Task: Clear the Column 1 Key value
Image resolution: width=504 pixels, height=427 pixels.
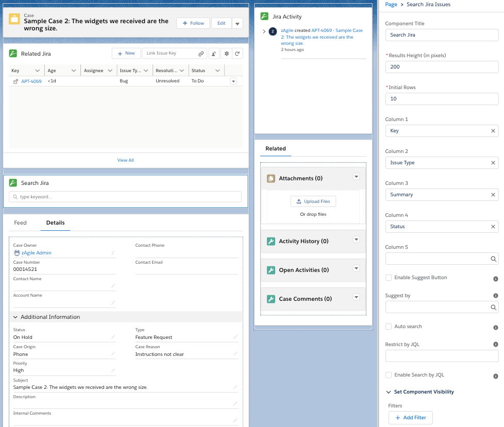Action: [x=493, y=131]
